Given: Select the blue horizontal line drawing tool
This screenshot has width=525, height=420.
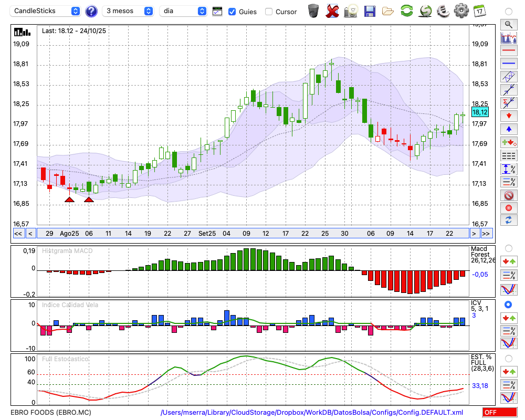Looking at the screenshot, I should click(508, 64).
